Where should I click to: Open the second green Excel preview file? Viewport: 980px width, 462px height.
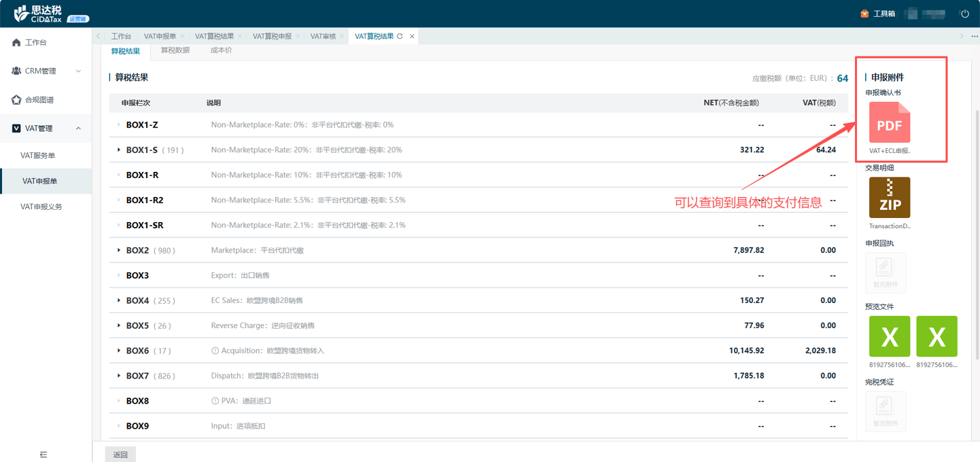(x=937, y=336)
